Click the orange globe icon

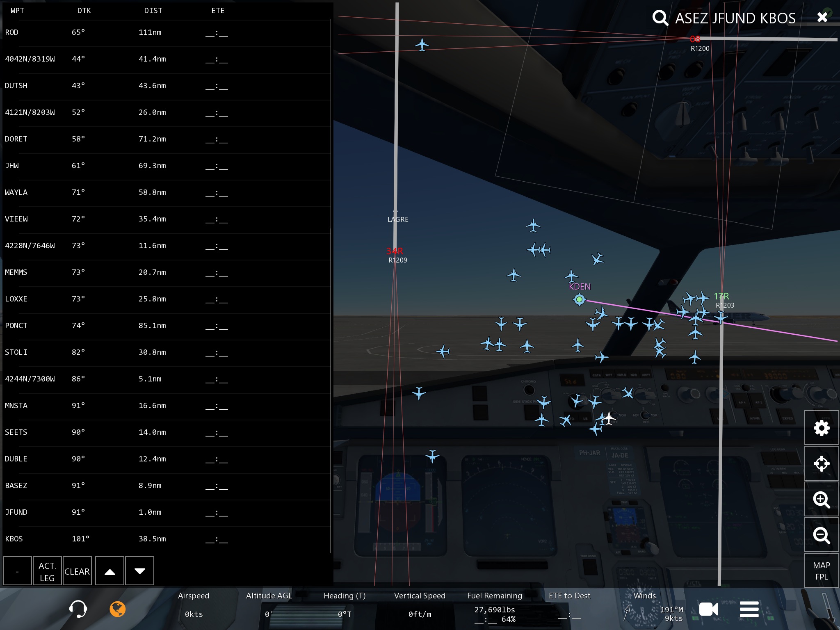coord(117,609)
